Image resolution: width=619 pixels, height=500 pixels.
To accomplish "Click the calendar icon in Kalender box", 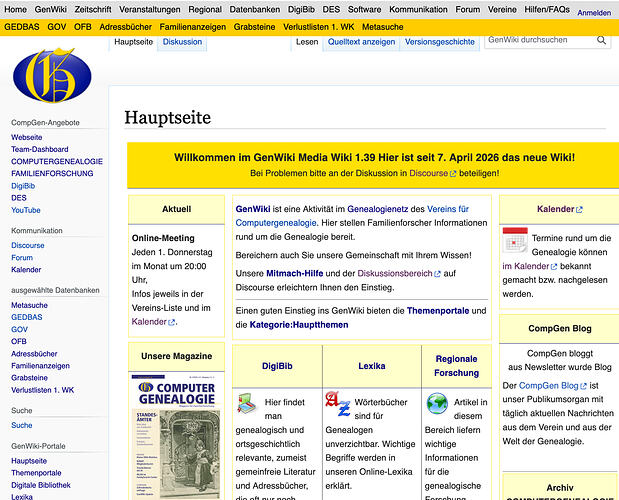I will [x=515, y=240].
